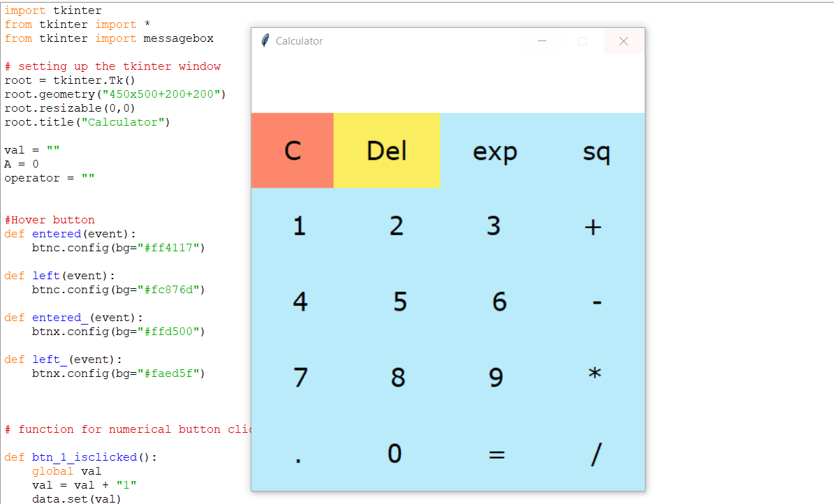Click the number 7 button

tap(300, 378)
